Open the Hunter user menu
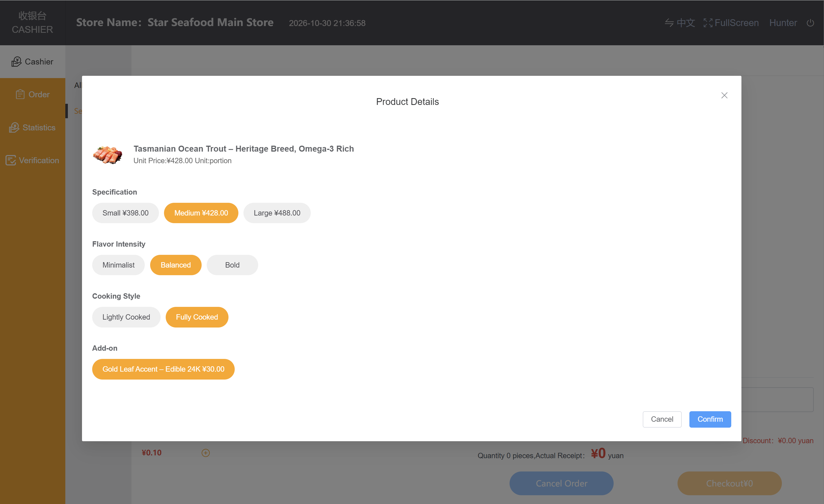Screen dimensions: 824x504 (x=783, y=23)
